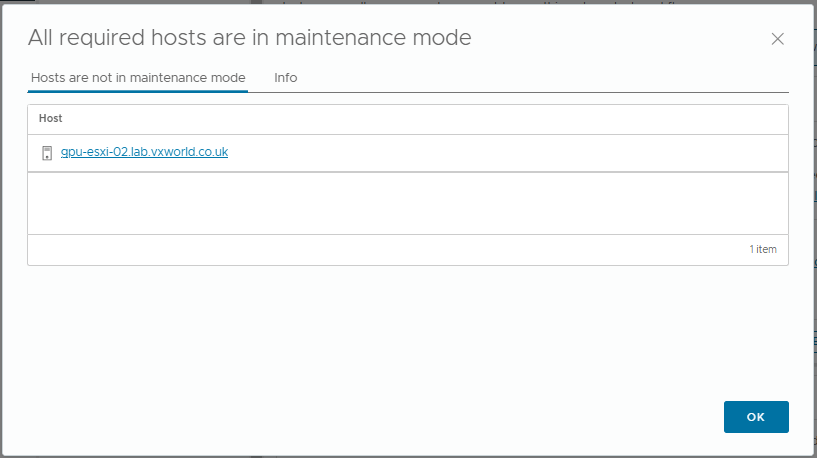The height and width of the screenshot is (458, 817).
Task: Click the empty area directly below the table
Action: [400, 300]
